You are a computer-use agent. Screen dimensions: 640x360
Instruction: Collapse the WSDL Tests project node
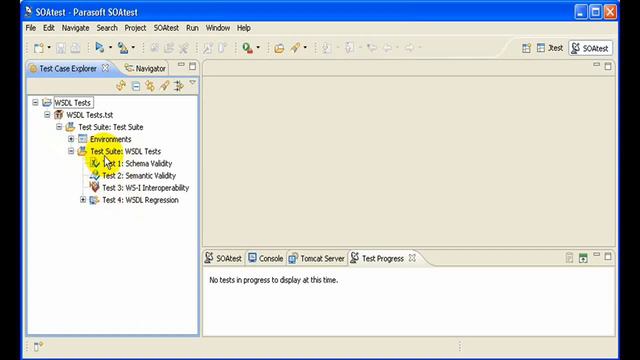coord(35,102)
